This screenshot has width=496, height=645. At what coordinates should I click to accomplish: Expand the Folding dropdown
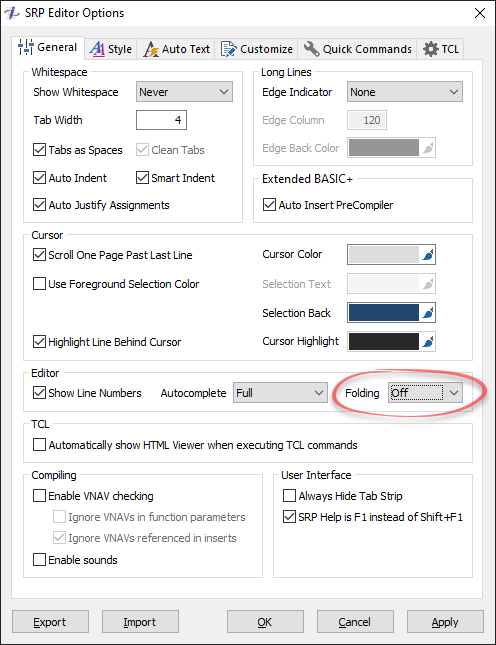pos(425,393)
